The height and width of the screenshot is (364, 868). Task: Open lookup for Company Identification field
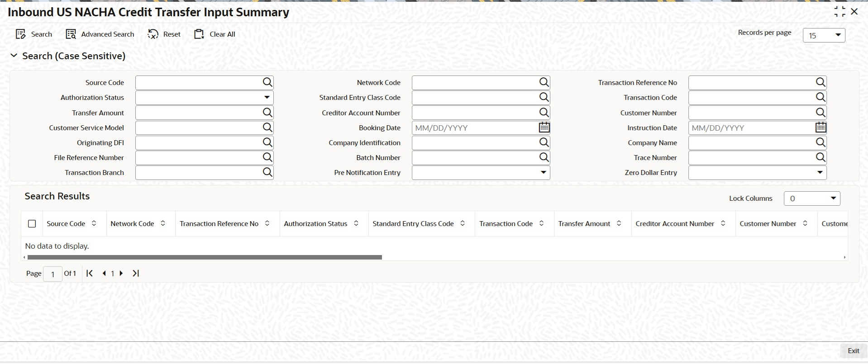544,142
